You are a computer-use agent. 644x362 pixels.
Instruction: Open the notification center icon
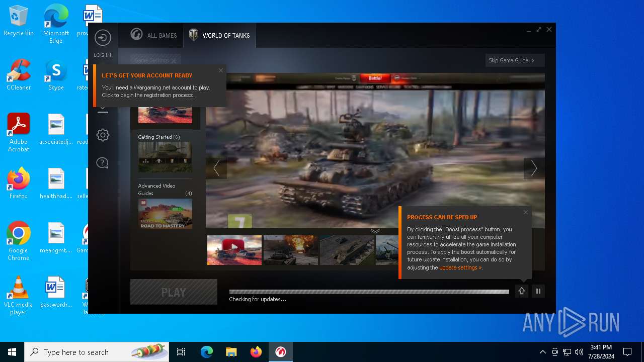click(x=627, y=352)
